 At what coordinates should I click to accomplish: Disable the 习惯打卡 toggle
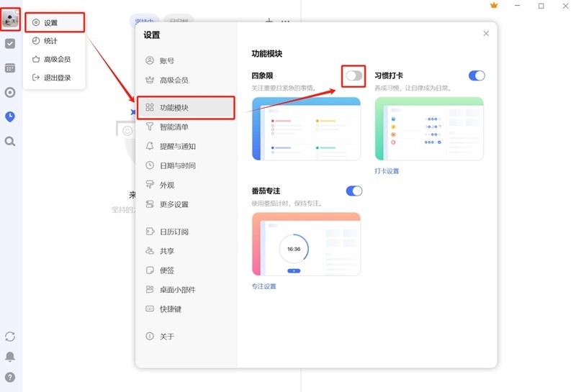click(x=477, y=76)
